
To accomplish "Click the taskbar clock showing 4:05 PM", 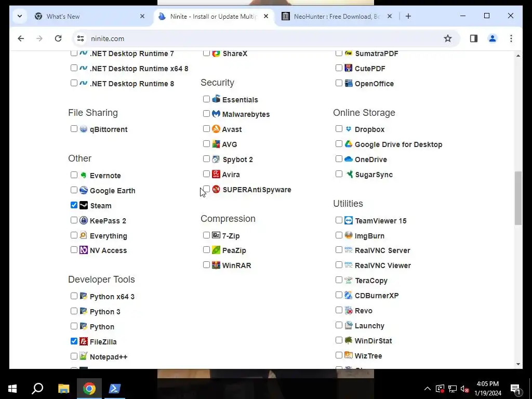I will point(487,389).
